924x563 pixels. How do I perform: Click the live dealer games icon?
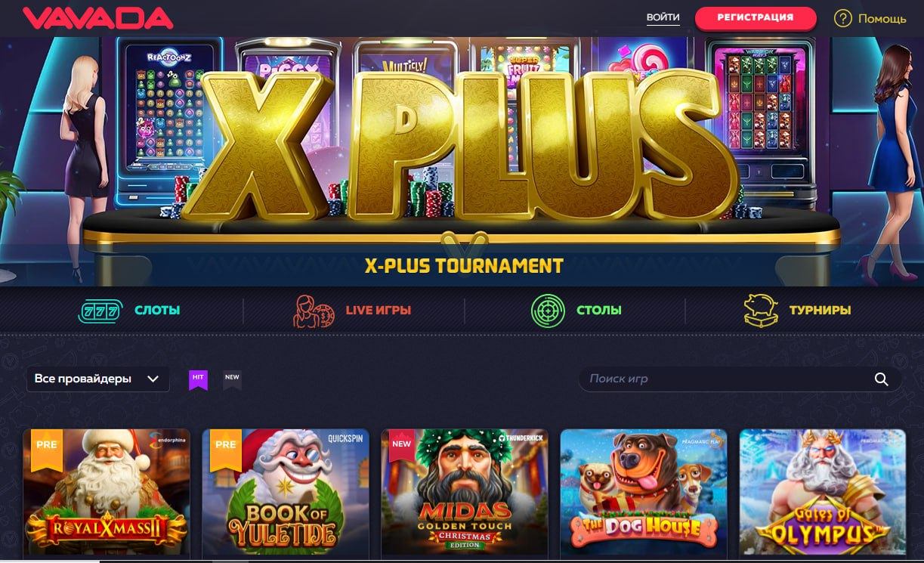point(314,311)
